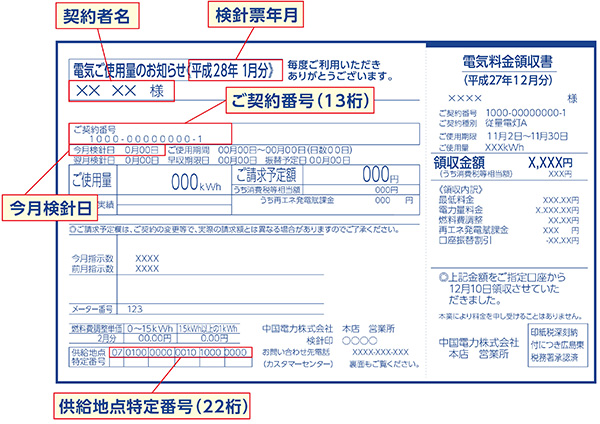The width and height of the screenshot is (600, 424).
Task: Click '中国電力株式会社 本店 営業所' on the receipt
Action: click(478, 348)
